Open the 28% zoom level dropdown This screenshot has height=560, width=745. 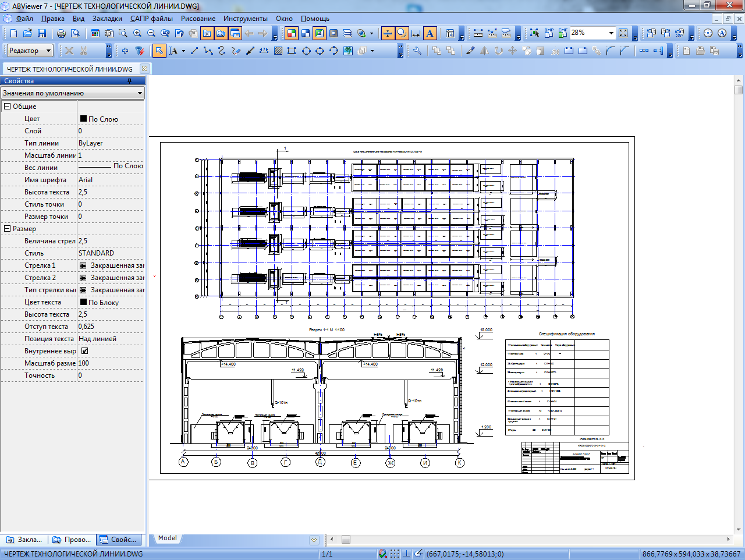611,33
